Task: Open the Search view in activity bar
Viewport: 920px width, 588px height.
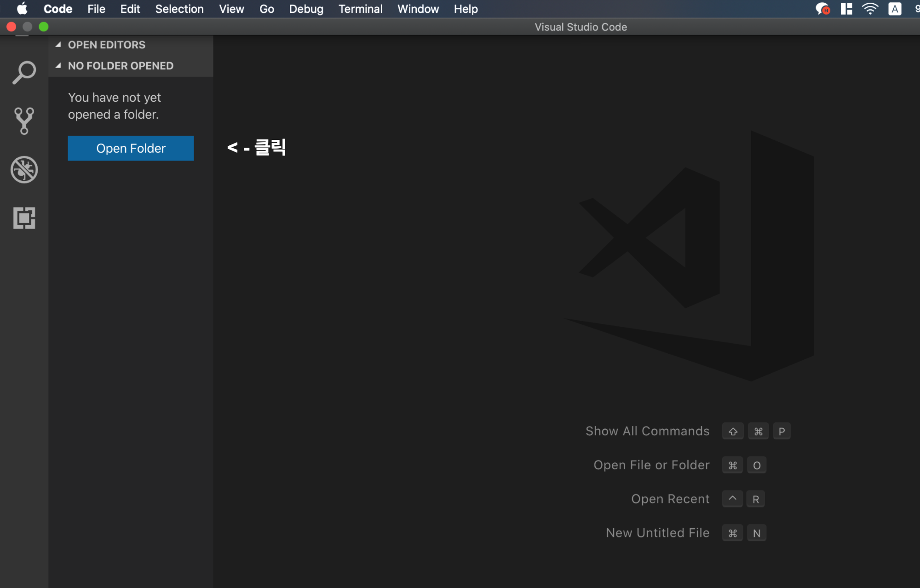Action: [x=24, y=73]
